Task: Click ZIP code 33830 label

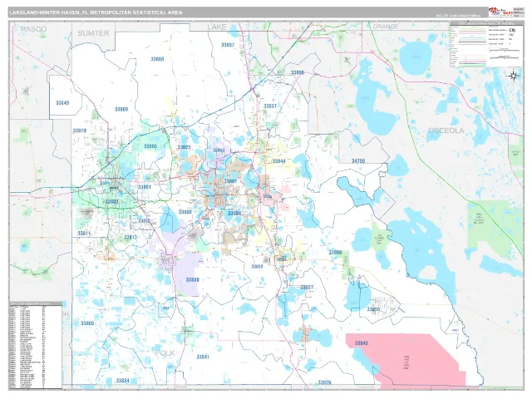Action: [192, 280]
